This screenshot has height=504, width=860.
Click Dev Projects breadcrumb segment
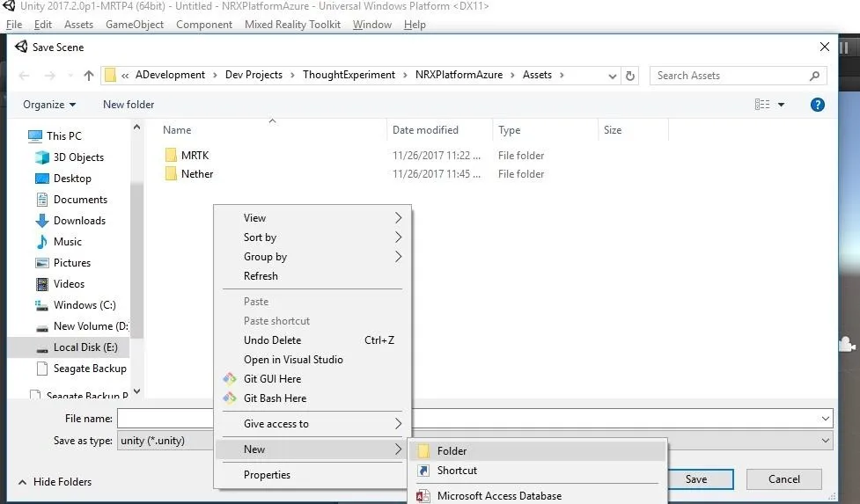[x=254, y=75]
